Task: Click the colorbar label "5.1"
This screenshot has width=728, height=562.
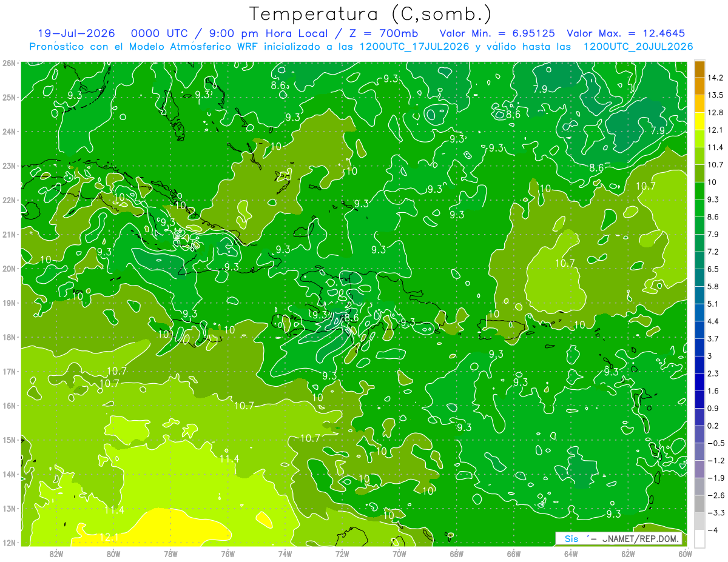Action: click(x=714, y=304)
